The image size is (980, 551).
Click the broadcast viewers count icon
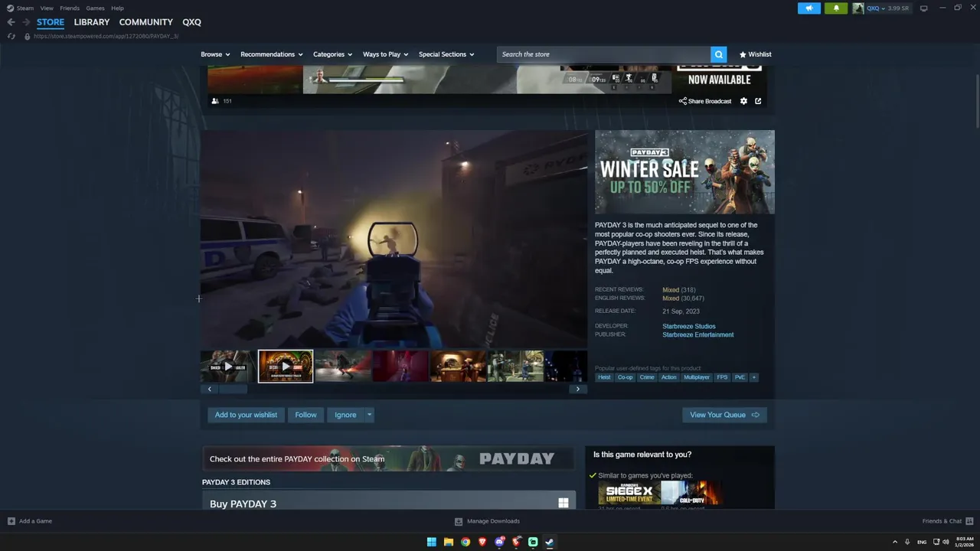(215, 101)
